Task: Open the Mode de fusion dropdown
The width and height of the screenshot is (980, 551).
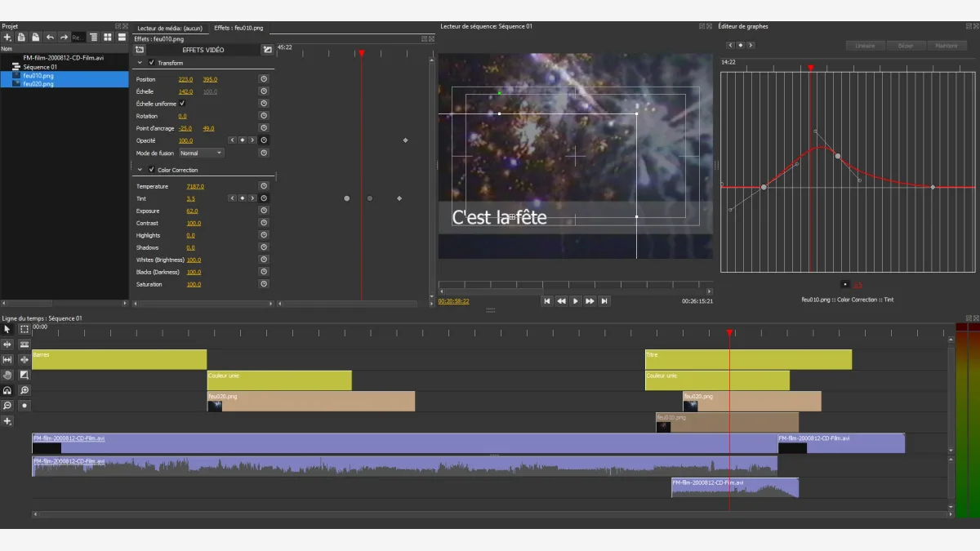Action: tap(201, 153)
